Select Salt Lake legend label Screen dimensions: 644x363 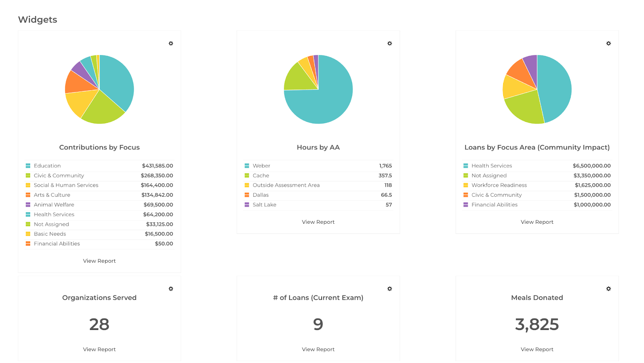click(264, 205)
